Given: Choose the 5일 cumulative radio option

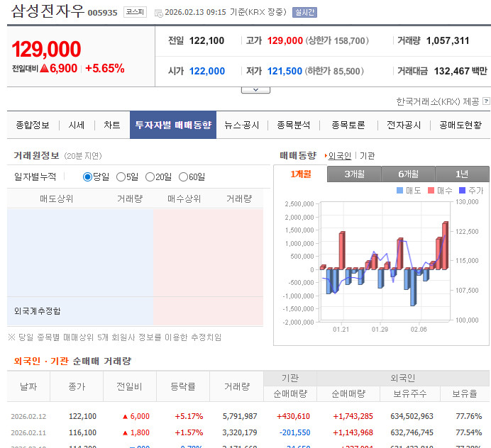Looking at the screenshot, I should (x=121, y=177).
